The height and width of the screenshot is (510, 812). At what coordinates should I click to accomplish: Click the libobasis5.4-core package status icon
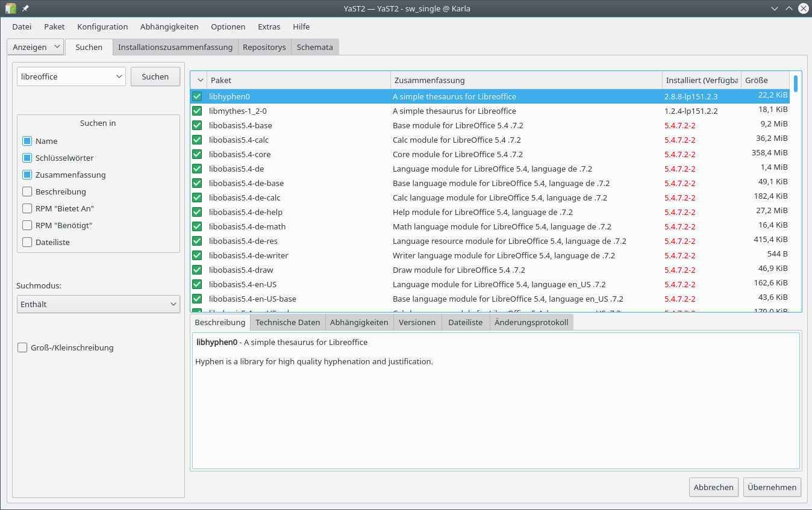tap(197, 154)
